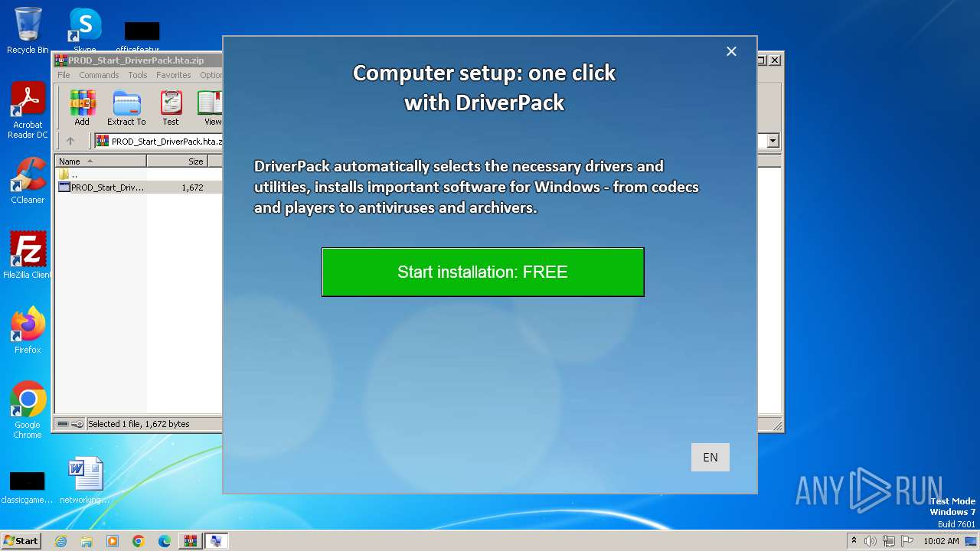Click the Action Center flag icon
The image size is (980, 551).
pyautogui.click(x=907, y=541)
